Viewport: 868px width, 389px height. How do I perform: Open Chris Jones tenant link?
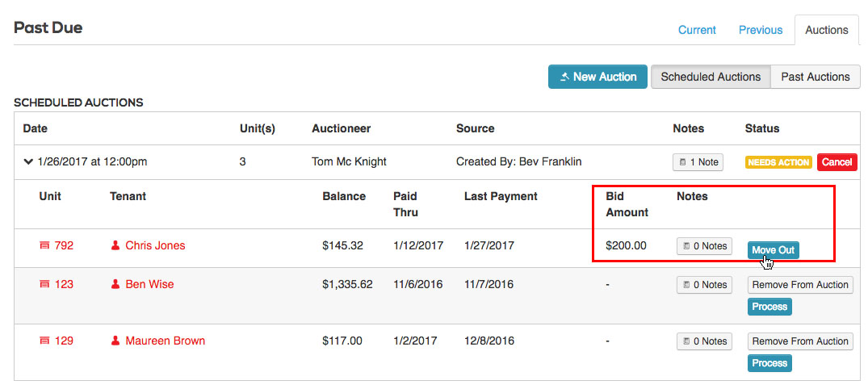(x=155, y=245)
